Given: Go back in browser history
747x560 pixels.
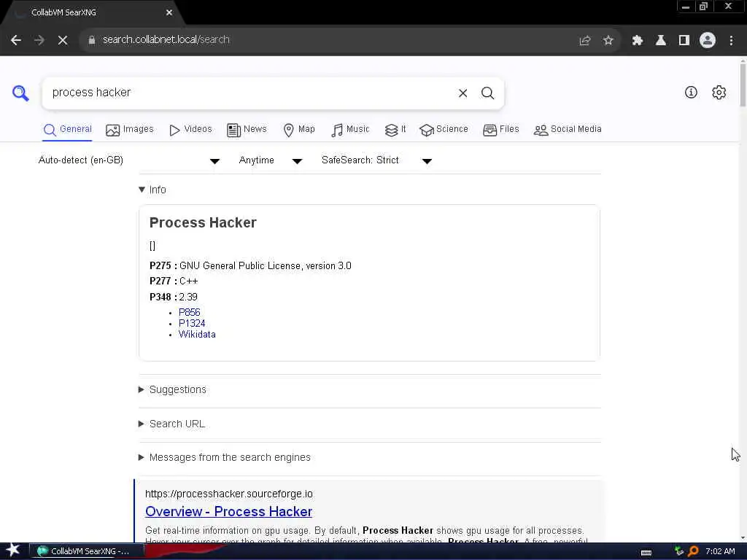Looking at the screenshot, I should 16,40.
